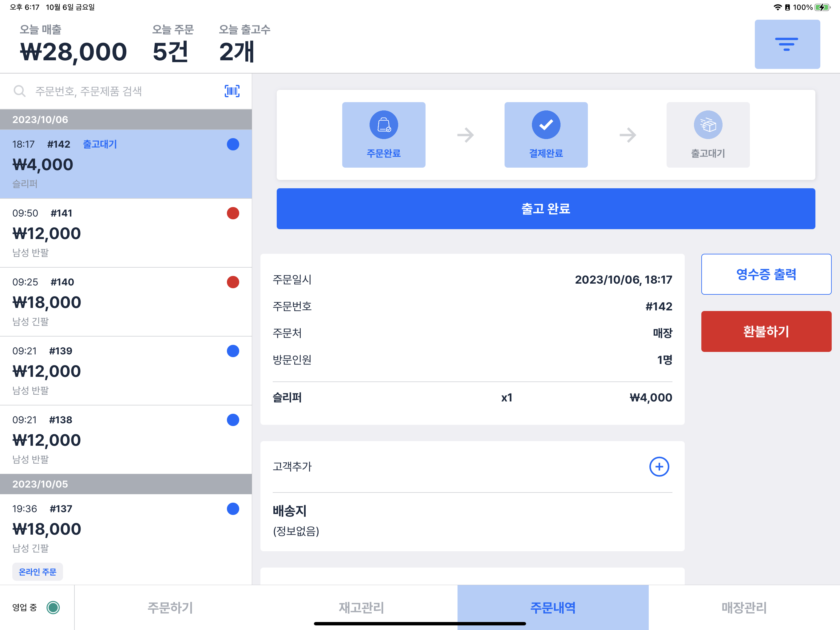Switch to the 주문하기 tab
This screenshot has height=630, width=840.
pos(170,607)
